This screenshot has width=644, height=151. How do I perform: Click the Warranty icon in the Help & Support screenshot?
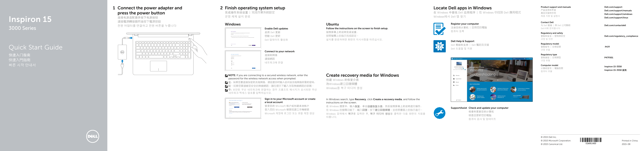tap(454, 75)
